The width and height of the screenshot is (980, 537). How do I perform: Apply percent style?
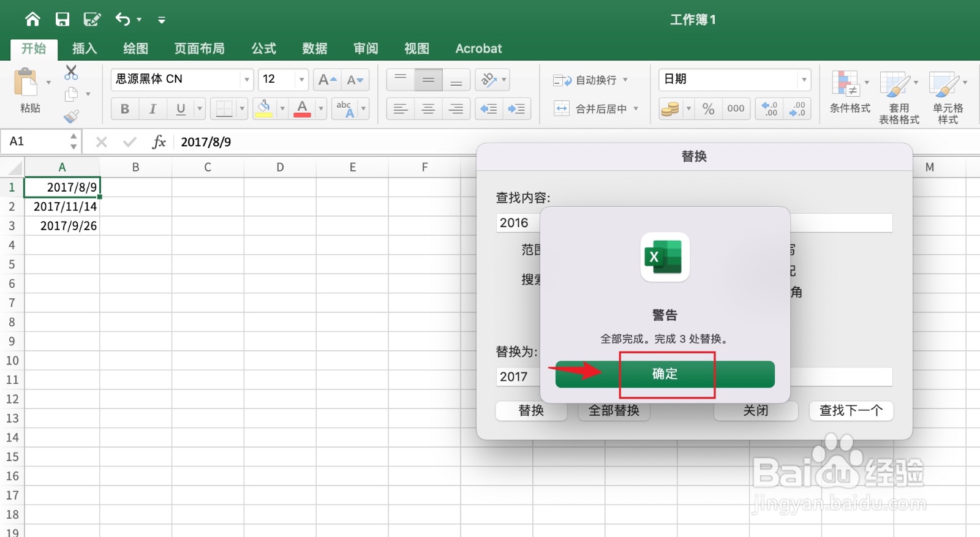tap(709, 109)
